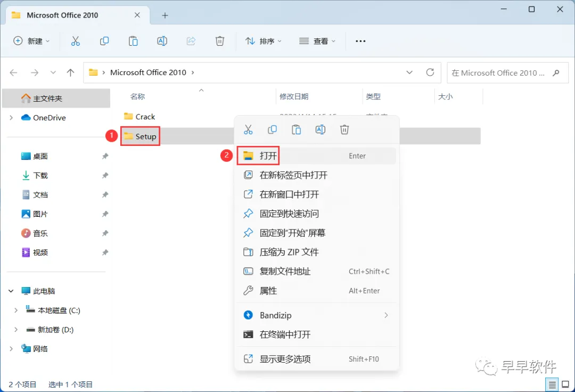Switch to large icons view in status bar
575x392 pixels.
pos(565,385)
